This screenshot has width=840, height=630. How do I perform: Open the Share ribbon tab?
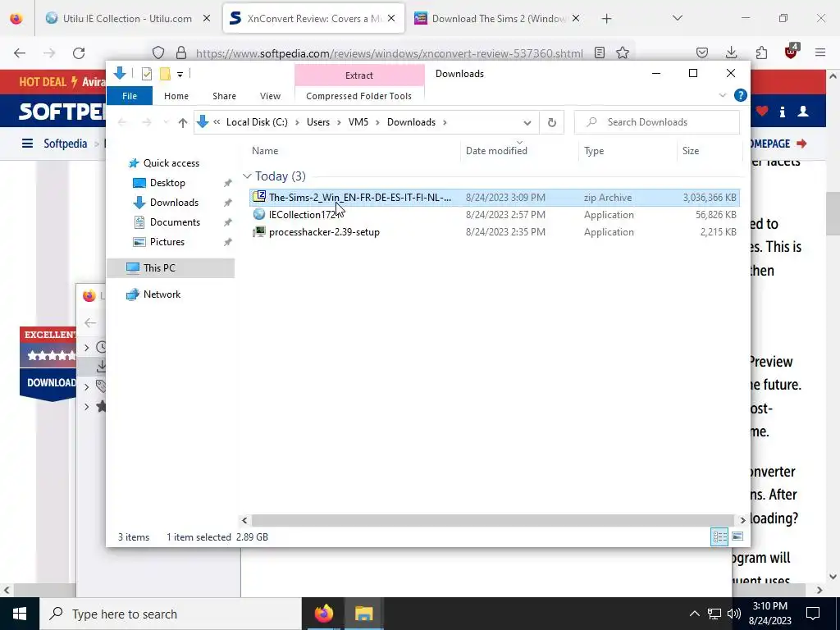224,96
